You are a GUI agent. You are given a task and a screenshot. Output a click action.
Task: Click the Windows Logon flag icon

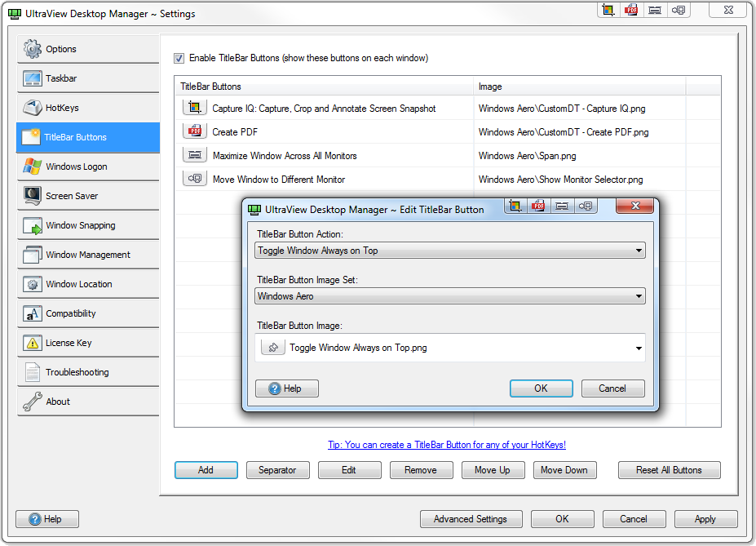(33, 166)
